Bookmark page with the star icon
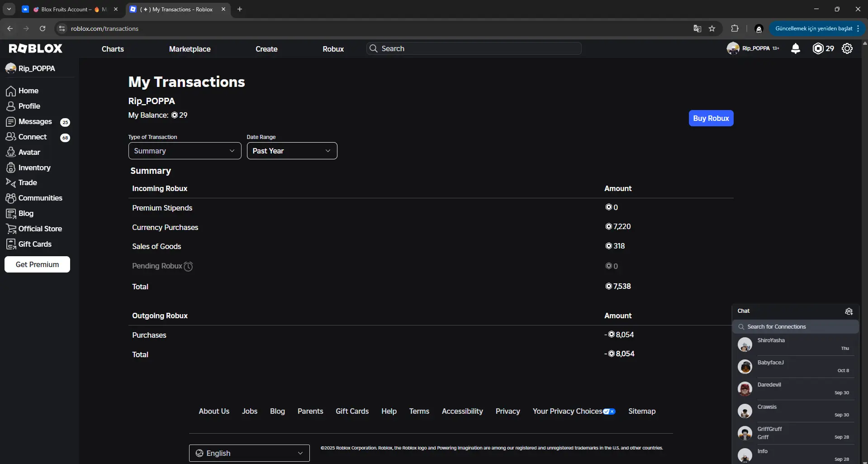The height and width of the screenshot is (464, 868). [712, 29]
